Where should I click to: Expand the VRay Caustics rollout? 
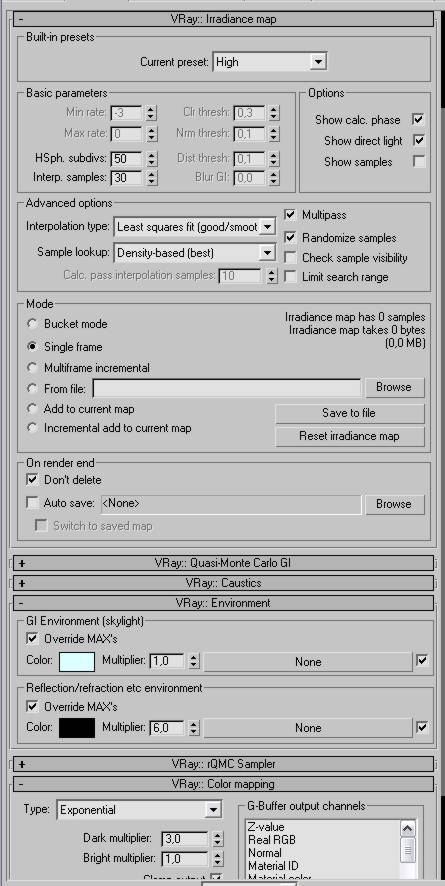[x=223, y=583]
